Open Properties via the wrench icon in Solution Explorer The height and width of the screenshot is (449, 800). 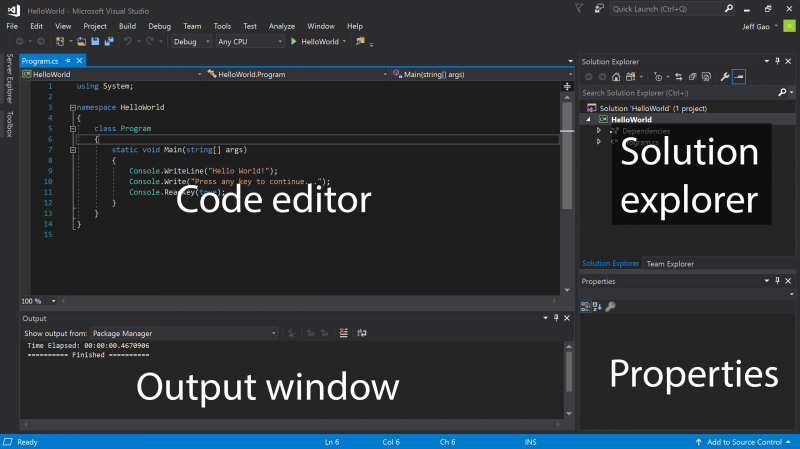pyautogui.click(x=724, y=77)
